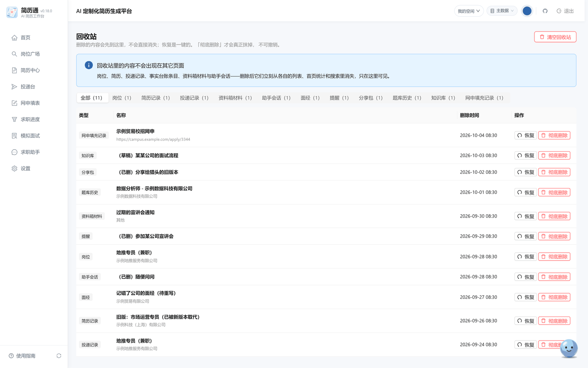
Task: Click the 回收站 page heading
Action: point(87,36)
